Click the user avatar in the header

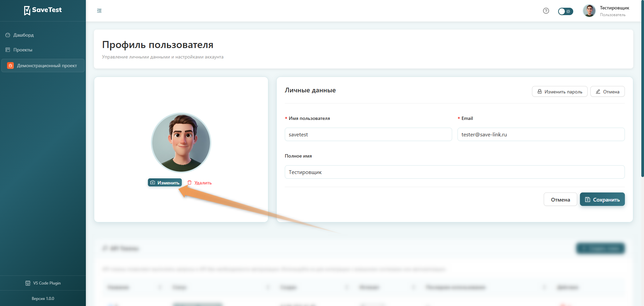click(x=589, y=11)
